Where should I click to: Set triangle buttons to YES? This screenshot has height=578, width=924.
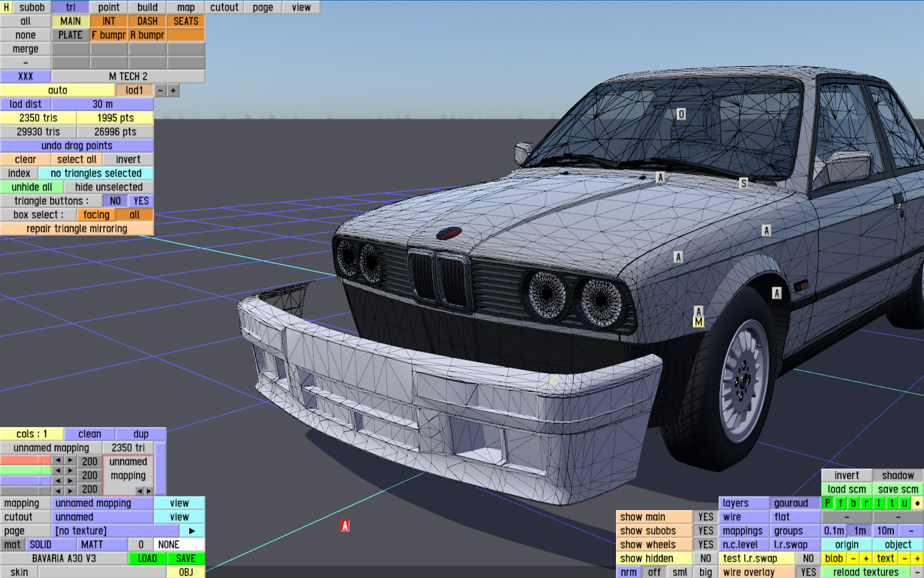click(x=141, y=201)
